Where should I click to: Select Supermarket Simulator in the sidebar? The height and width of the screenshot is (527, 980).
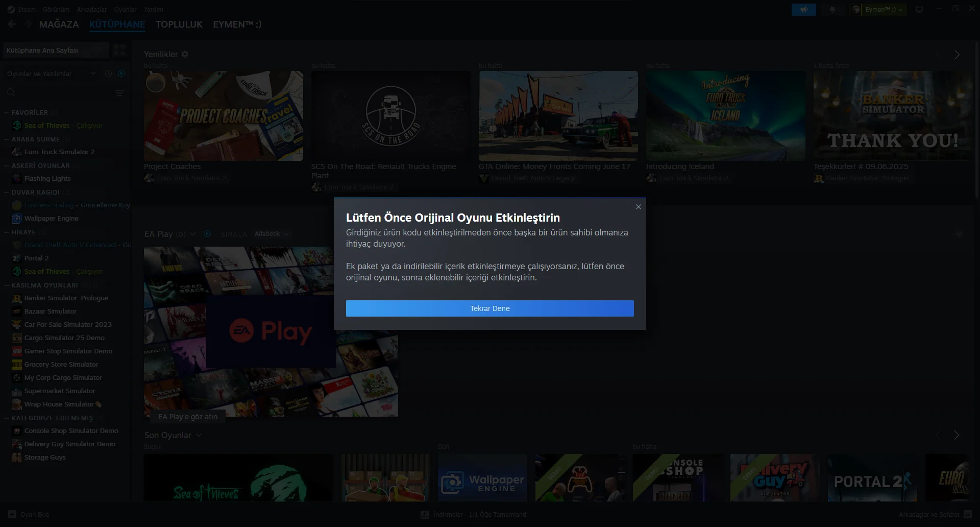click(x=60, y=391)
